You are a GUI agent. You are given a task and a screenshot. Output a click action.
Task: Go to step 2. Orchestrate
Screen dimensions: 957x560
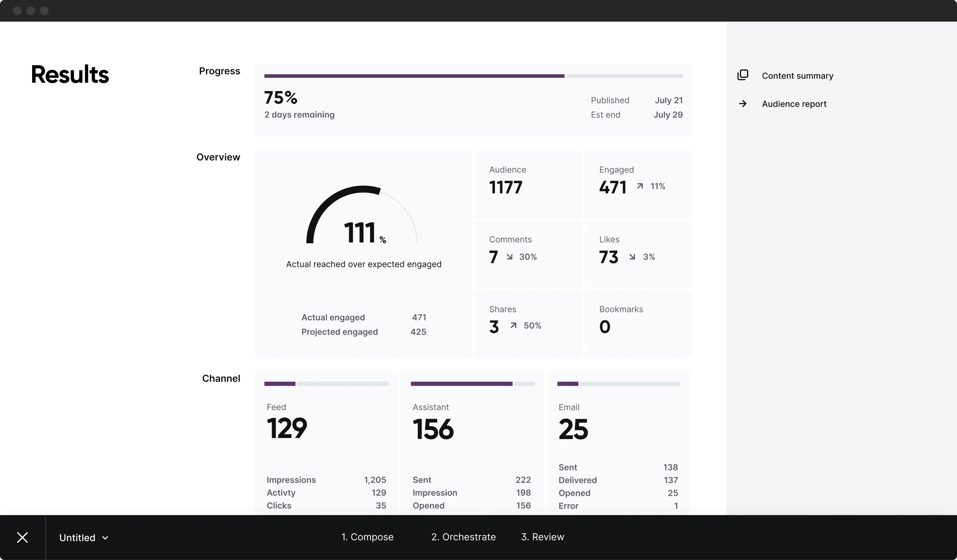pyautogui.click(x=463, y=537)
